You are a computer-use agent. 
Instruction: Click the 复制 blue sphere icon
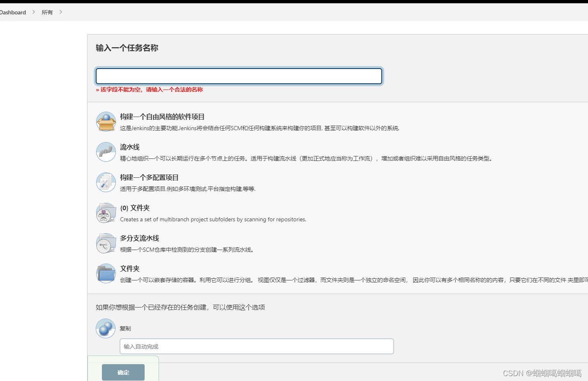105,328
